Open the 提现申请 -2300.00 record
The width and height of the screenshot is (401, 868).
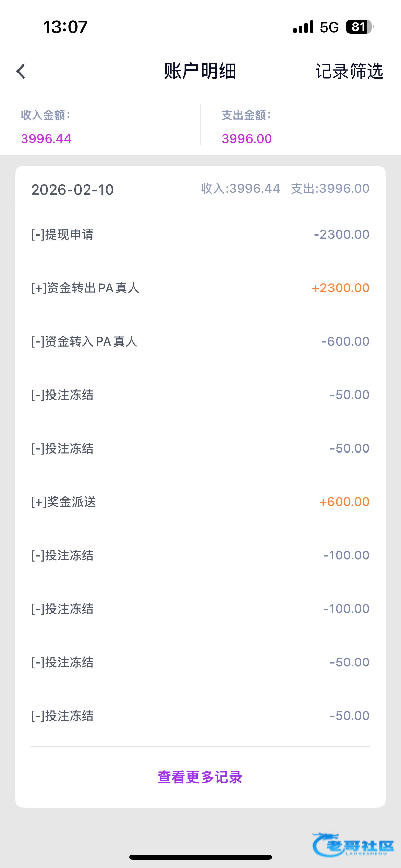[200, 234]
